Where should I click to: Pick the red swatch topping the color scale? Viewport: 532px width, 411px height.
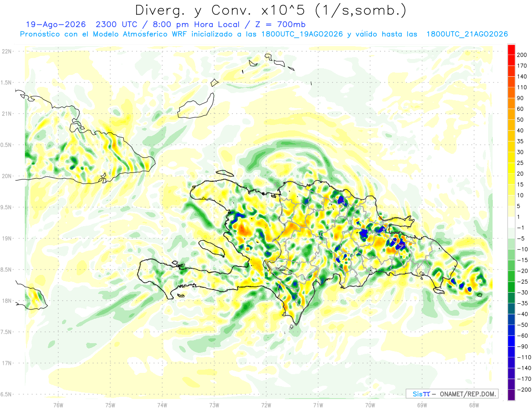tap(512, 49)
